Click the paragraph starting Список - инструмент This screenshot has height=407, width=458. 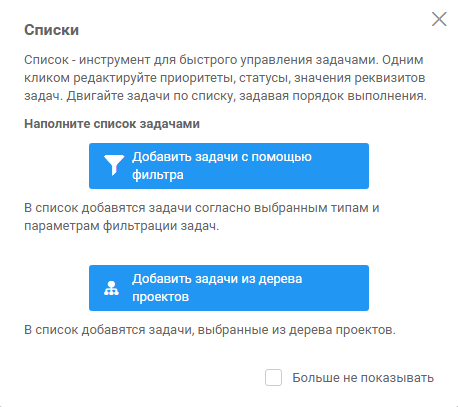(225, 78)
